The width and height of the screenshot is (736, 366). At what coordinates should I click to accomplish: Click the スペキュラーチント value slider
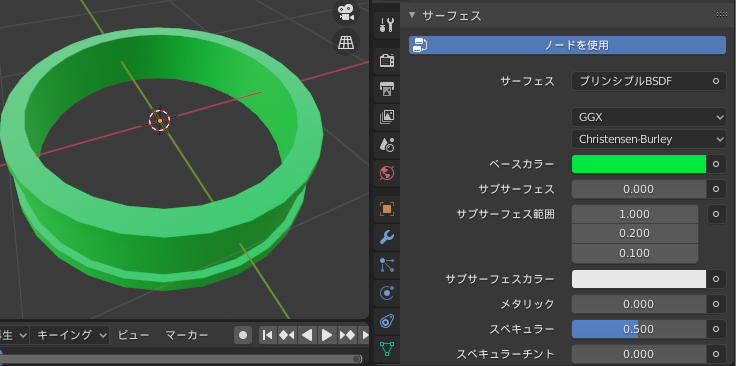tap(639, 354)
